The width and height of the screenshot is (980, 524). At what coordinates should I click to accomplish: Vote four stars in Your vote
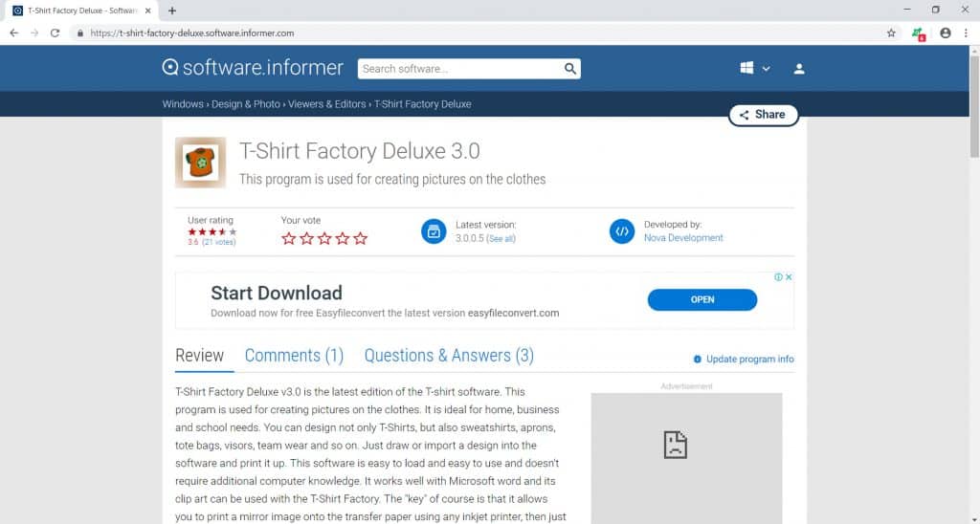point(343,238)
